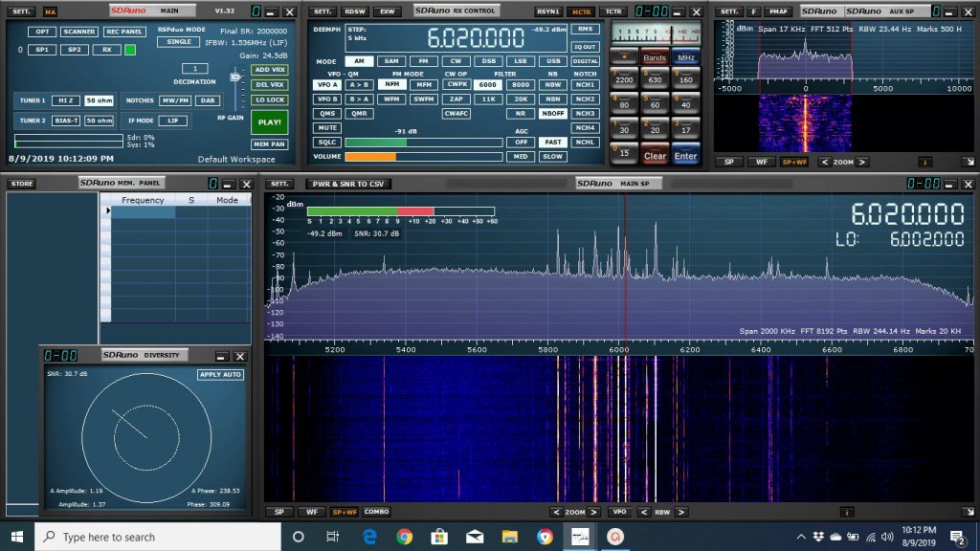Adjust the RF GAIN slider

pyautogui.click(x=235, y=77)
